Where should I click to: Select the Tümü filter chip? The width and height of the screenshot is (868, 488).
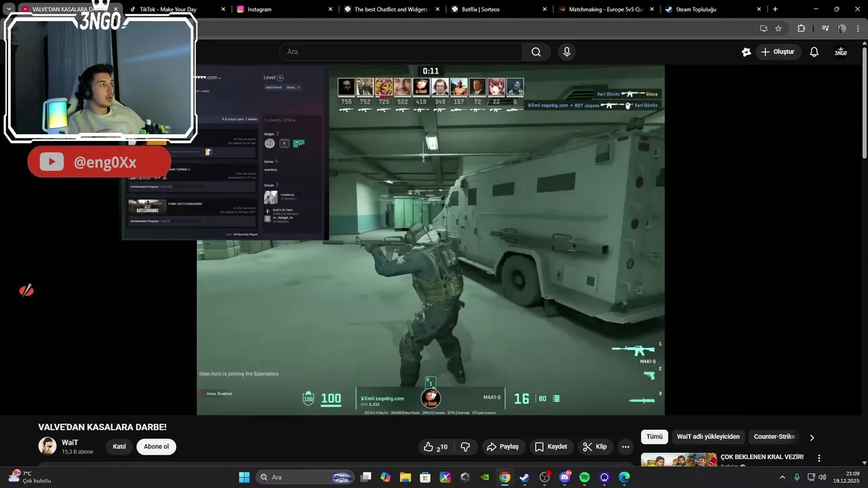[654, 437]
